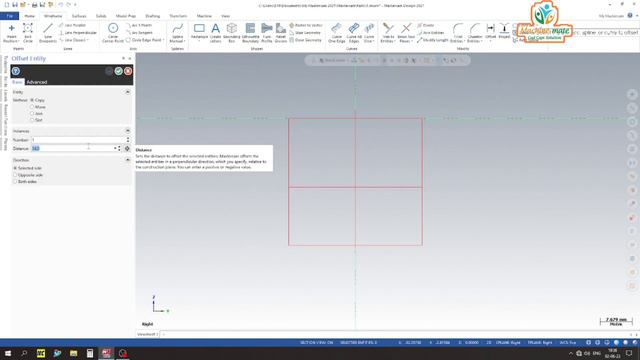This screenshot has height=360, width=640.
Task: Select Chamfer Entities tool
Action: tap(475, 33)
